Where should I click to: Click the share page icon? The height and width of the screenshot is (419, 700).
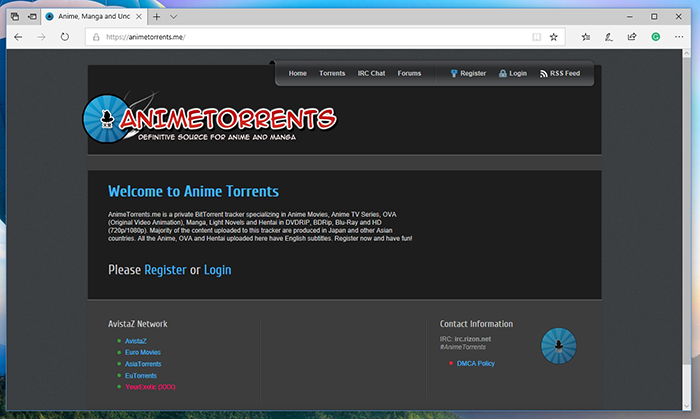(x=632, y=37)
